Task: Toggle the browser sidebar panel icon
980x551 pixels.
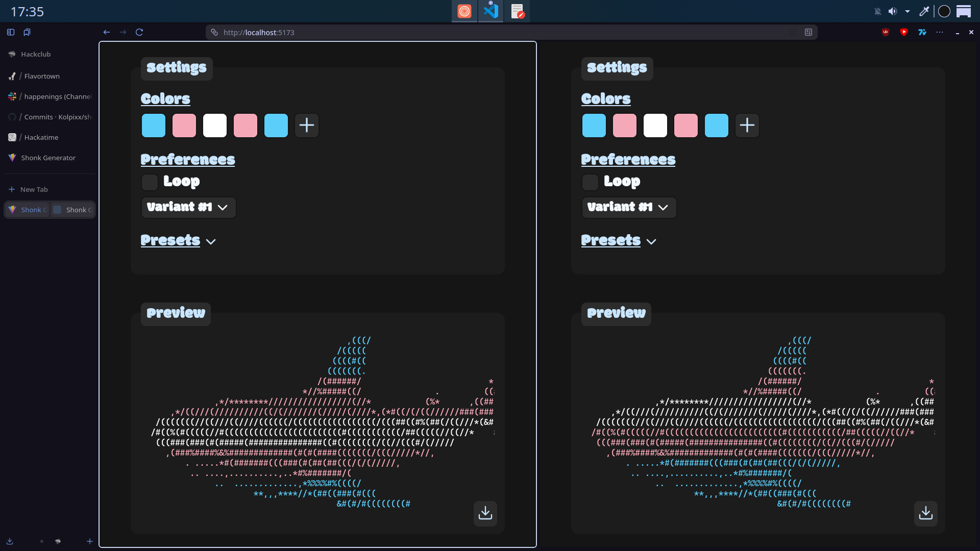Action: (x=11, y=32)
